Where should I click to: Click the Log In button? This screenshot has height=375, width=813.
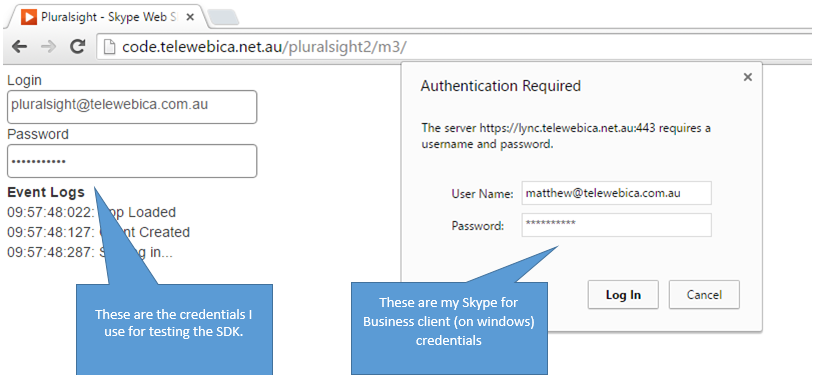pos(623,295)
